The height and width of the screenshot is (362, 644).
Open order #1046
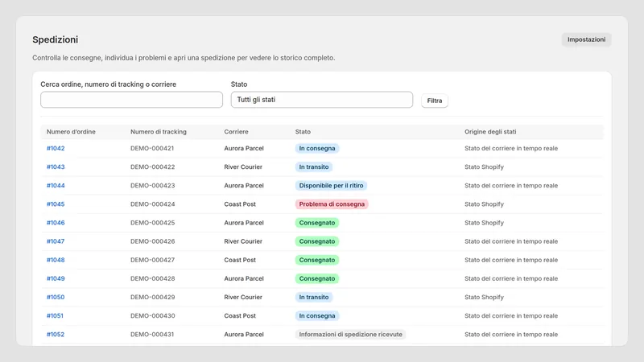tap(56, 223)
